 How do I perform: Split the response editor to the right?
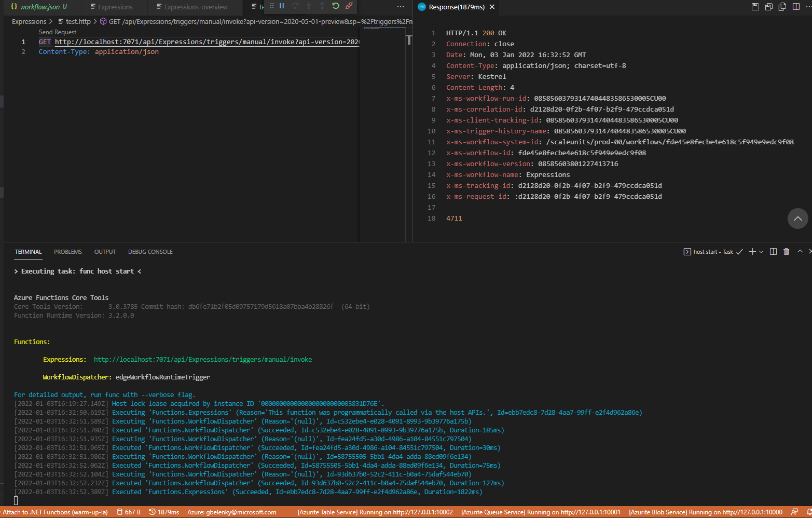click(796, 7)
